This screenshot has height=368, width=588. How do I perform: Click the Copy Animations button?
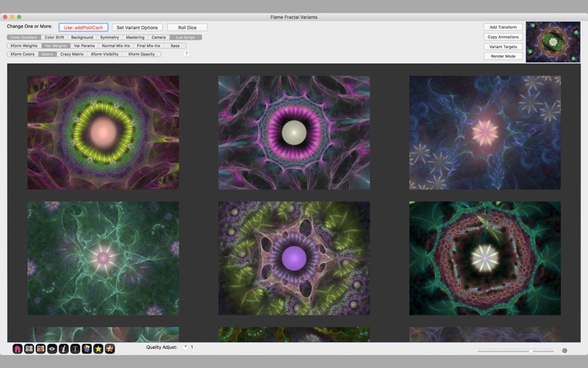point(503,37)
